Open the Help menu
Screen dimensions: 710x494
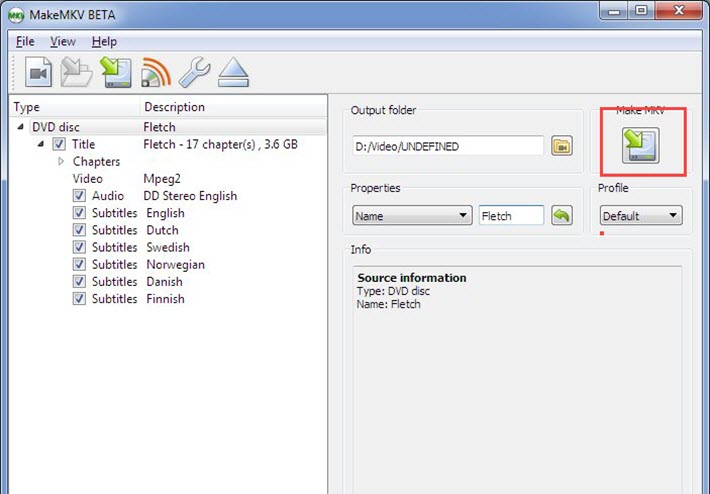click(x=104, y=42)
